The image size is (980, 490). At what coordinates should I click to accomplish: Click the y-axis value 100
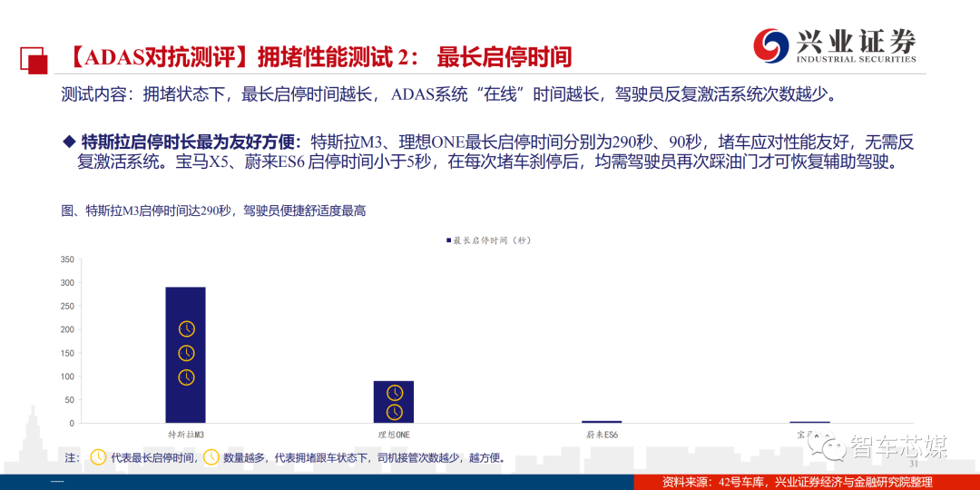(67, 377)
